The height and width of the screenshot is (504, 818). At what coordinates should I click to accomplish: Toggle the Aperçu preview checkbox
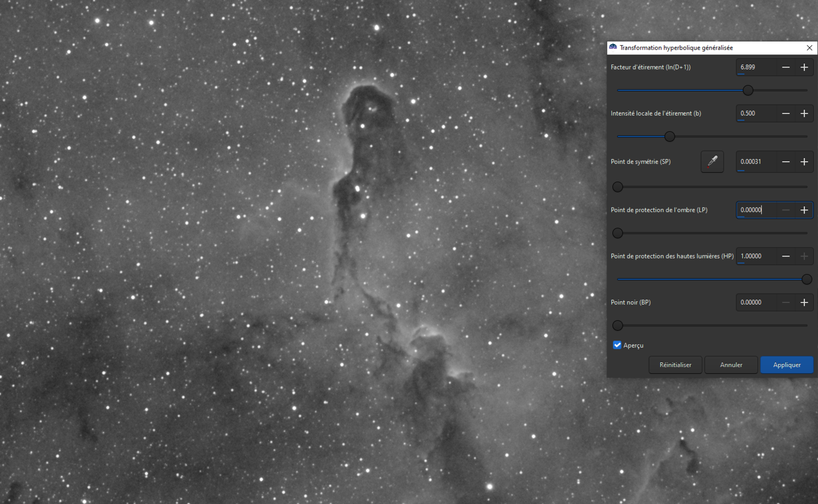[617, 345]
